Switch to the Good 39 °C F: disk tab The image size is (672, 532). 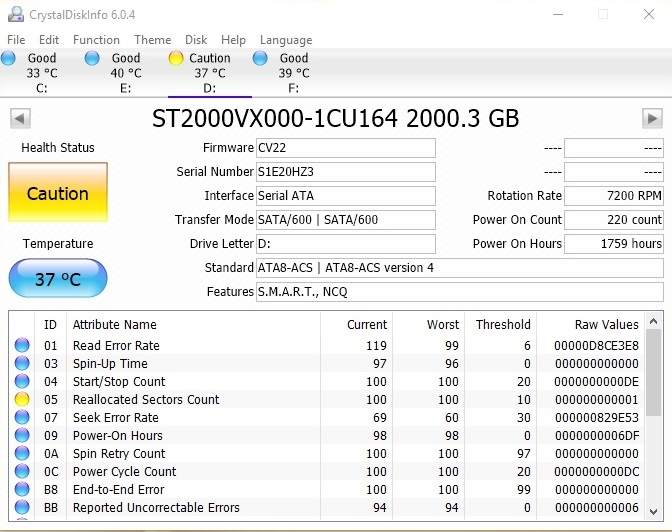click(294, 73)
